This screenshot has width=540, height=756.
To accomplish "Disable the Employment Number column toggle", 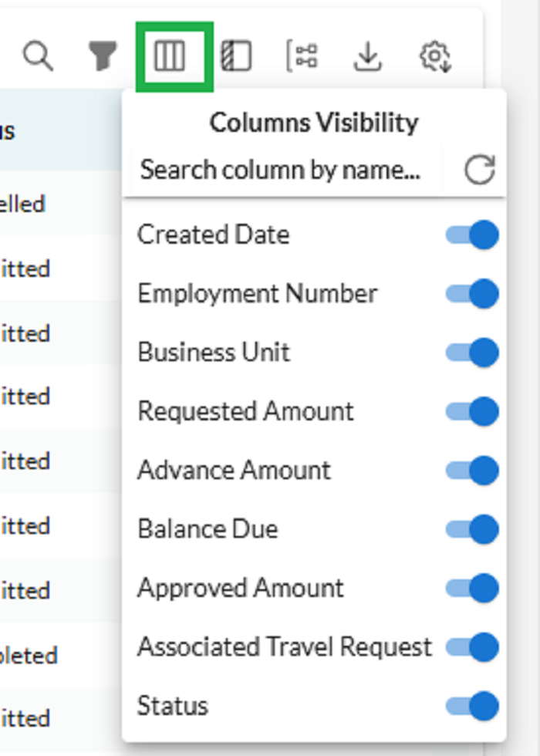I will 472,294.
